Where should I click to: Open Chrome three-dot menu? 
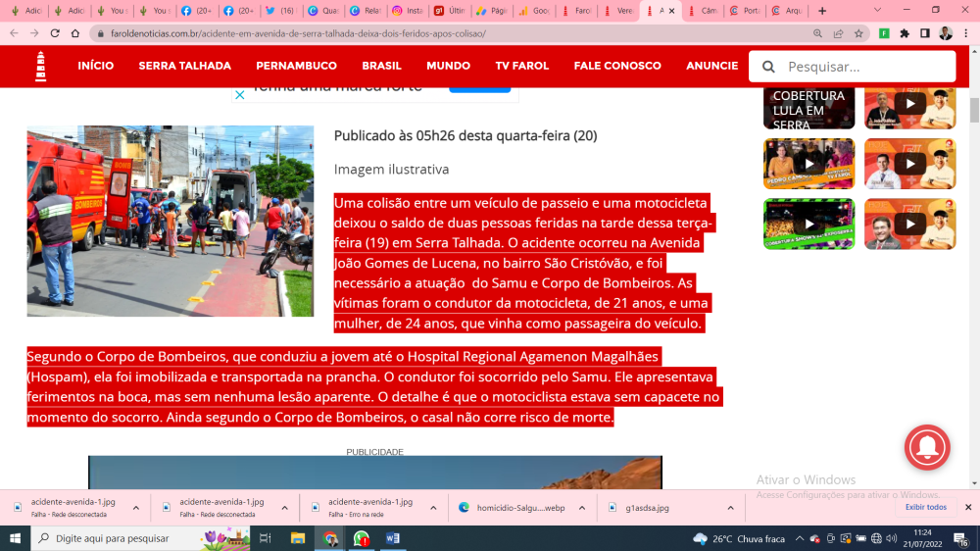tap(966, 33)
